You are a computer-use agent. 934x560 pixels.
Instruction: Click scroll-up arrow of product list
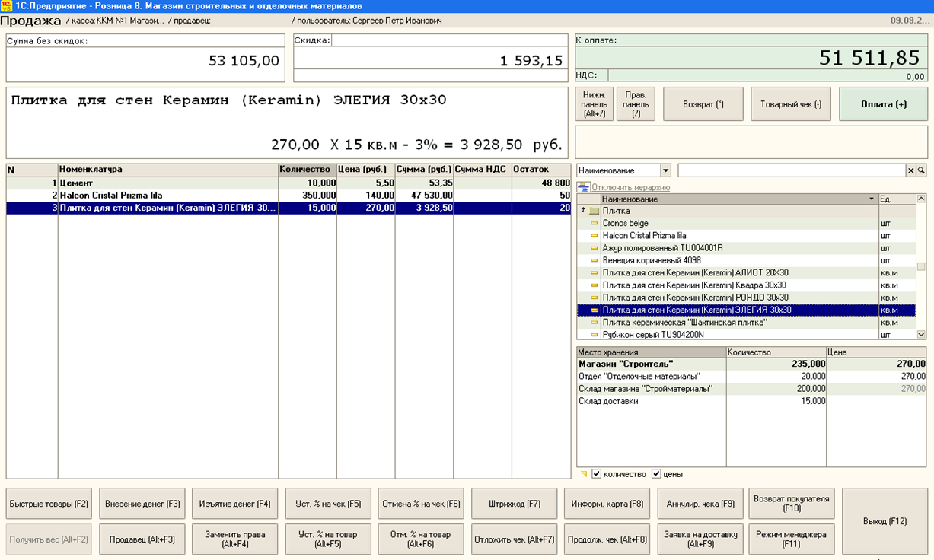[921, 199]
